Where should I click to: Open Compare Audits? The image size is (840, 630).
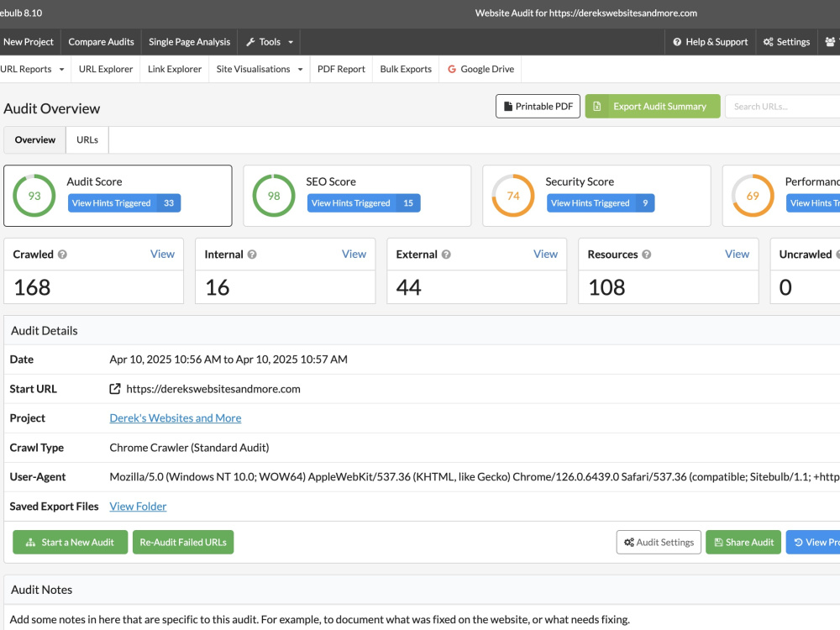(x=102, y=42)
